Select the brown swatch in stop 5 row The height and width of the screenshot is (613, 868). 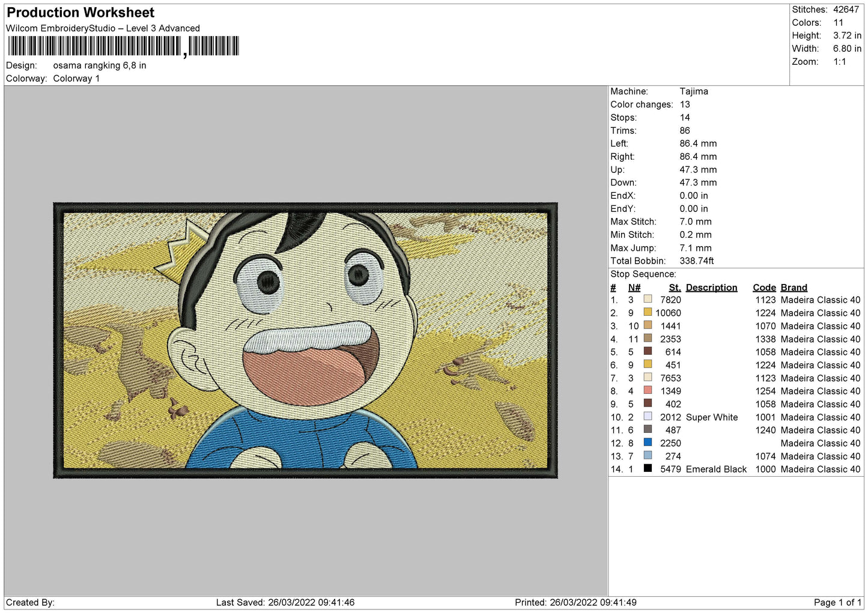(x=648, y=351)
